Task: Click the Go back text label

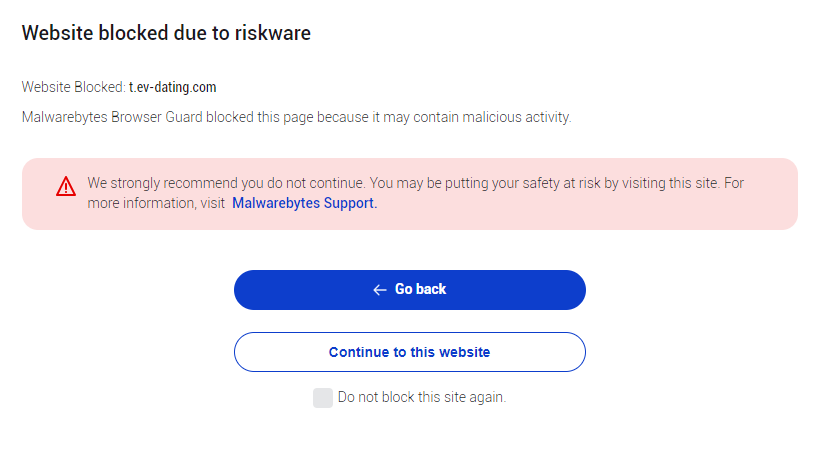Action: (x=420, y=289)
